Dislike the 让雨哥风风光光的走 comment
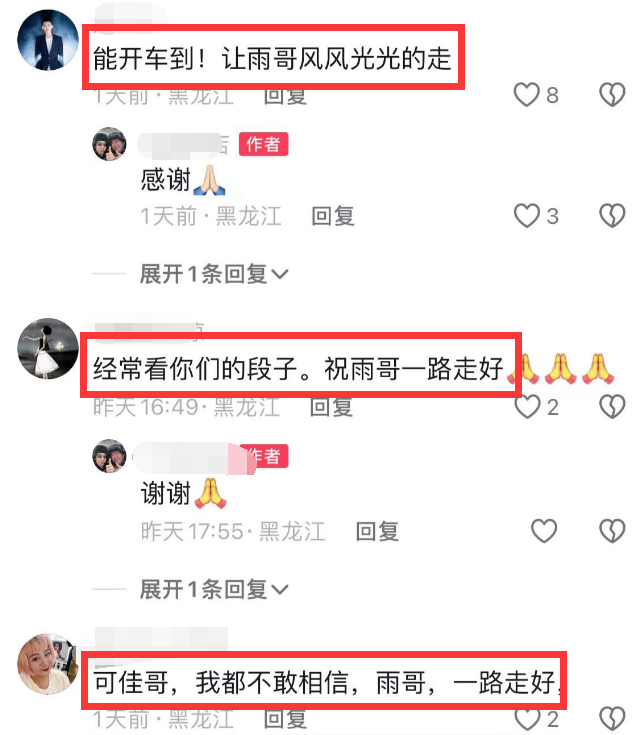The height and width of the screenshot is (735, 637). (x=612, y=94)
